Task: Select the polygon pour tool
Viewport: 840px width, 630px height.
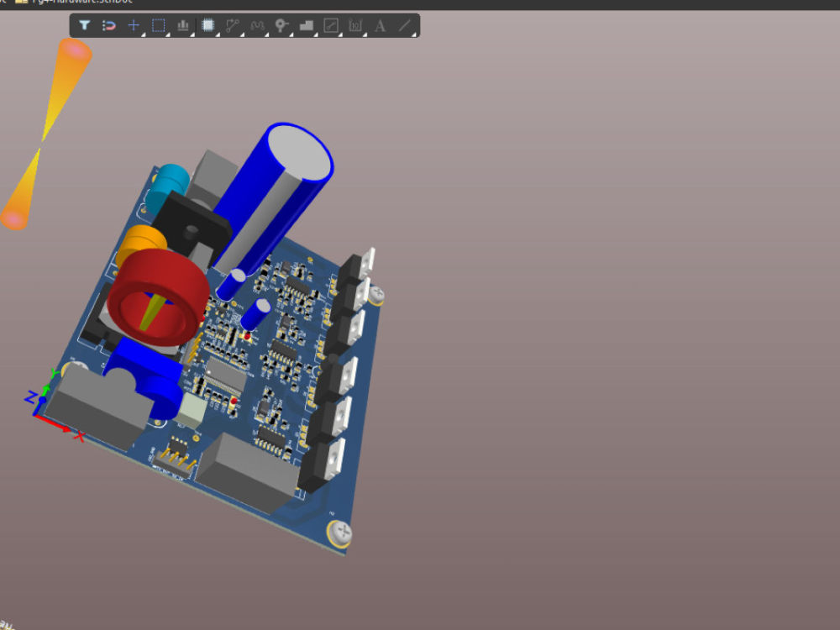Action: click(x=306, y=25)
